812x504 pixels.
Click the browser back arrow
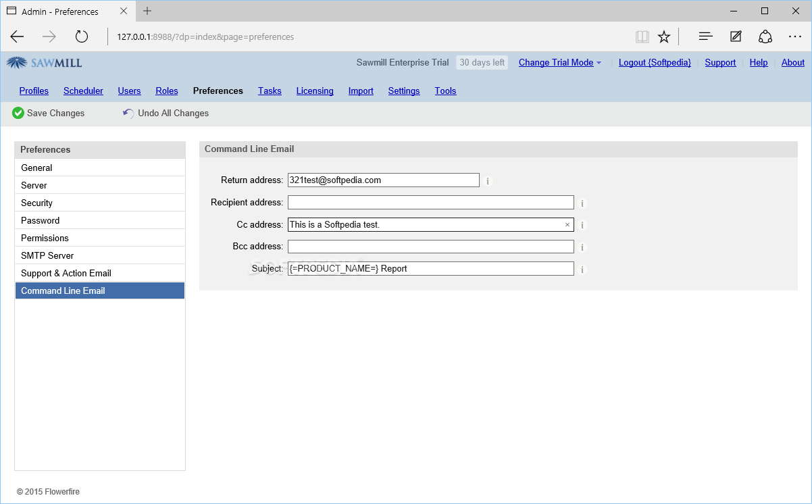(x=17, y=36)
